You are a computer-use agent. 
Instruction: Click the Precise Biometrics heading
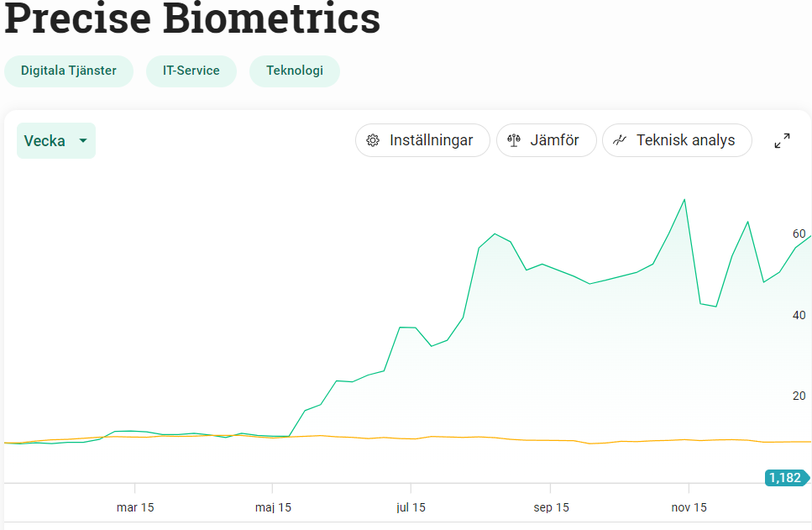coord(192,18)
